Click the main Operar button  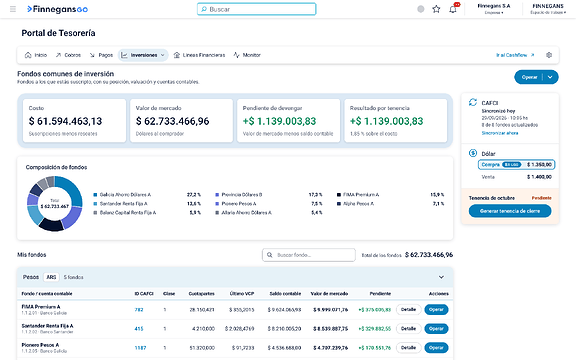pyautogui.click(x=529, y=77)
